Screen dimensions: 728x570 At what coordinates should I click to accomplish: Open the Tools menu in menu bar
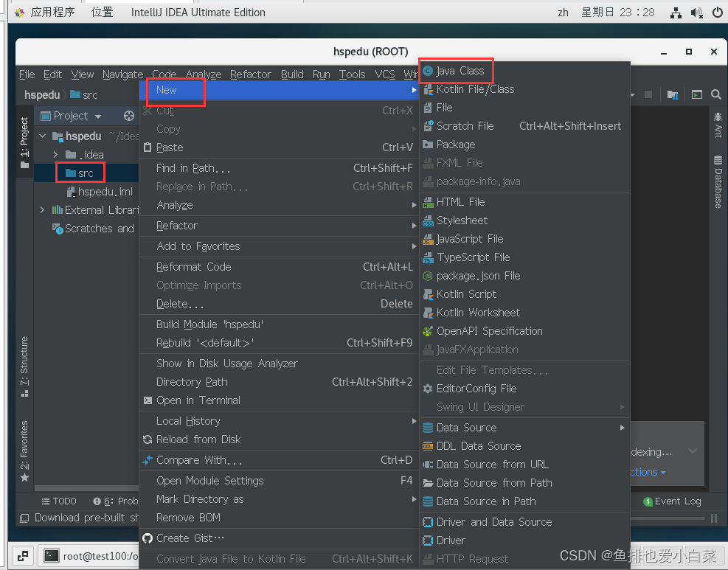coord(352,74)
